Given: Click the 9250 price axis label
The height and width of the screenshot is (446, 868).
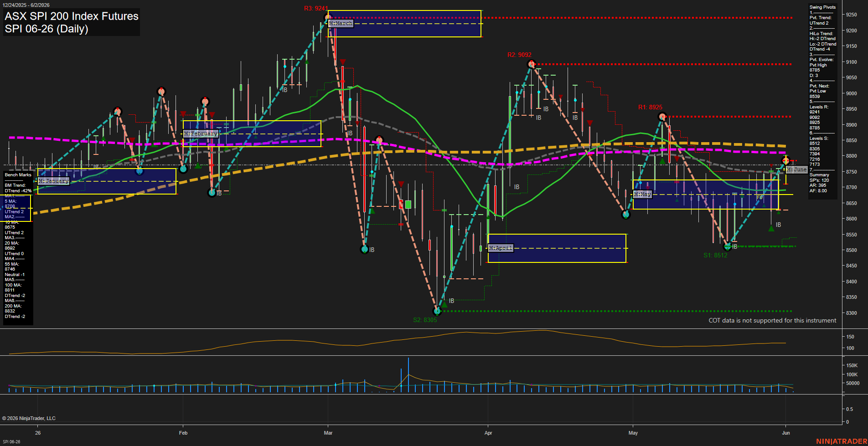Looking at the screenshot, I should 851,15.
